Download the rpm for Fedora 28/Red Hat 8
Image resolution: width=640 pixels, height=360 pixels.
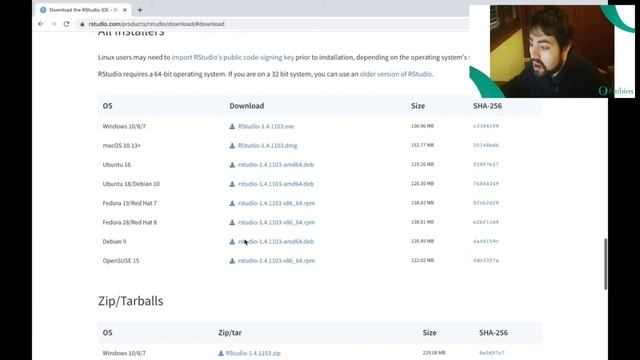(x=276, y=222)
